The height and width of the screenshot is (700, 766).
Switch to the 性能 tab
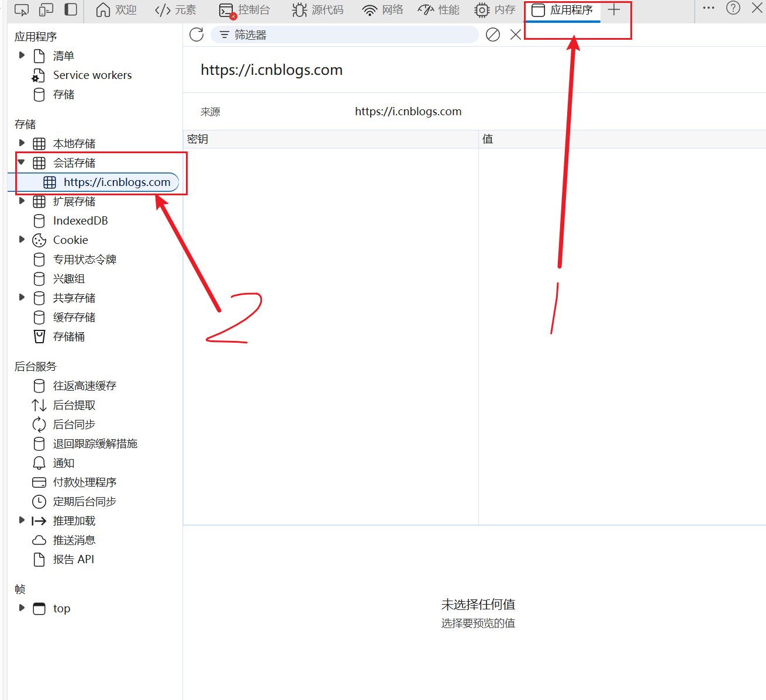[439, 10]
